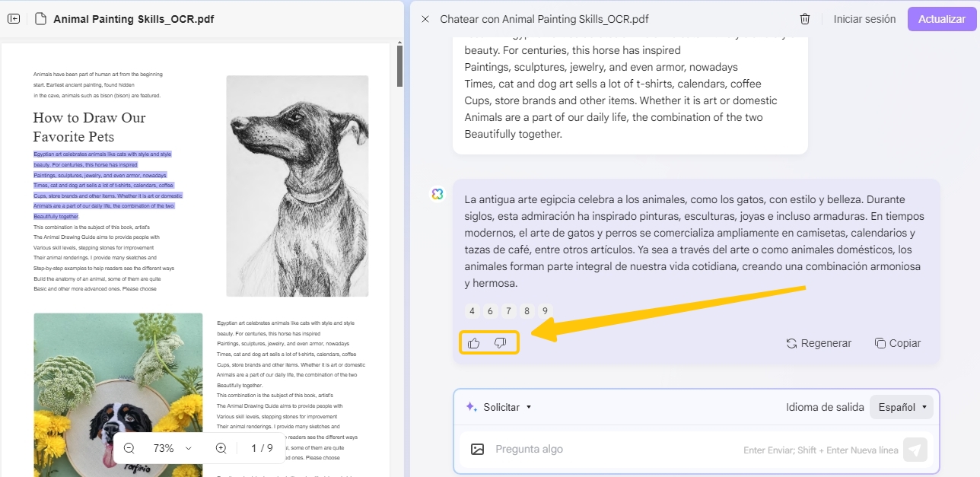This screenshot has width=980, height=477.
Task: Close the chat panel with X icon
Action: pyautogui.click(x=425, y=19)
